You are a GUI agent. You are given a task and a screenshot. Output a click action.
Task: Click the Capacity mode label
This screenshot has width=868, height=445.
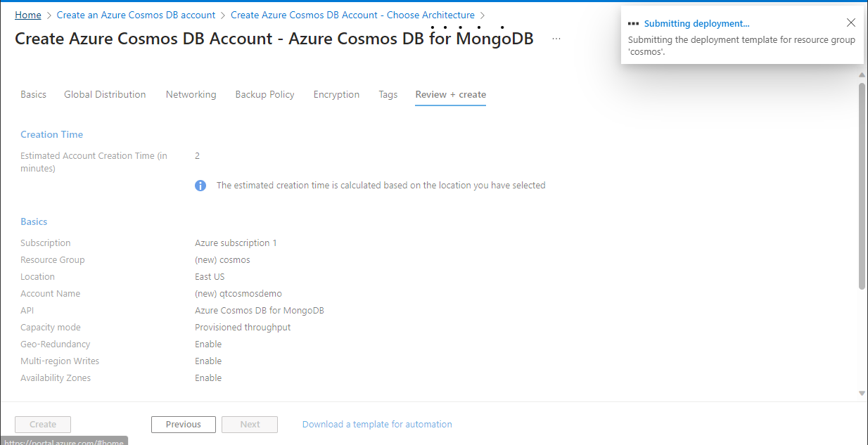pos(51,327)
